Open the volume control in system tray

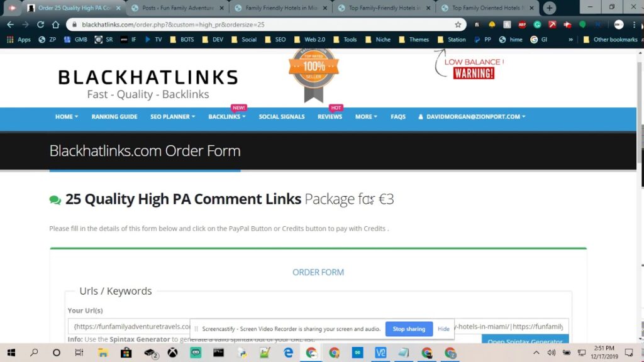coord(551,353)
